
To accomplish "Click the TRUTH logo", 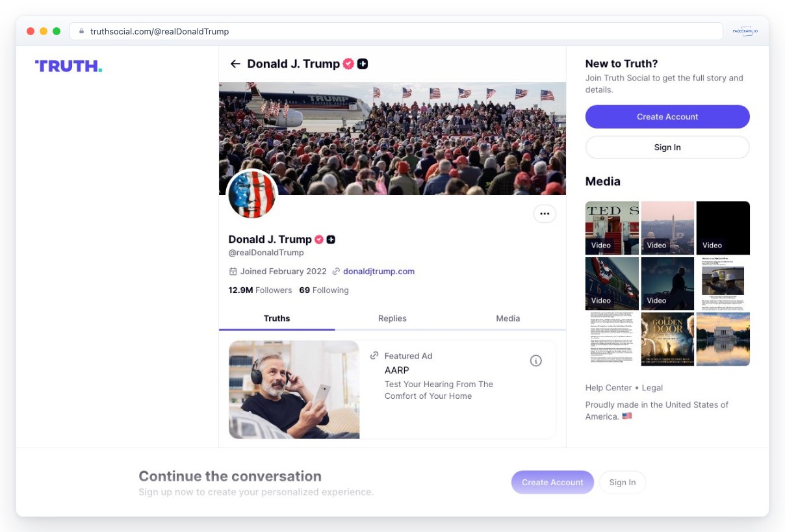I will (68, 66).
